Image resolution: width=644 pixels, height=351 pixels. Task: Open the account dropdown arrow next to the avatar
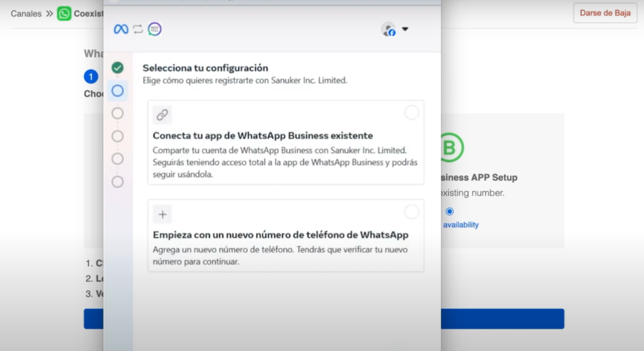point(405,29)
